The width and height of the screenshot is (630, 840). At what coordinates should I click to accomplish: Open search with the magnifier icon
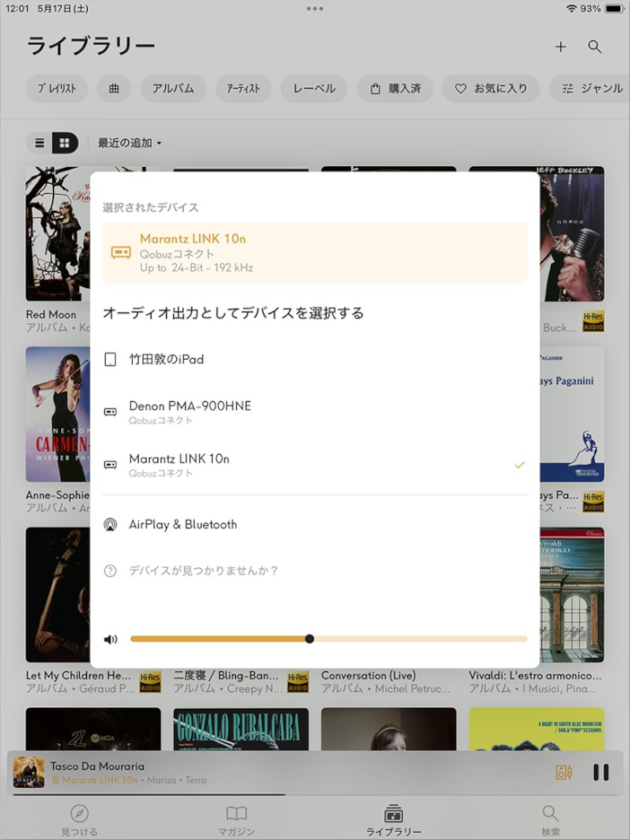(x=594, y=47)
